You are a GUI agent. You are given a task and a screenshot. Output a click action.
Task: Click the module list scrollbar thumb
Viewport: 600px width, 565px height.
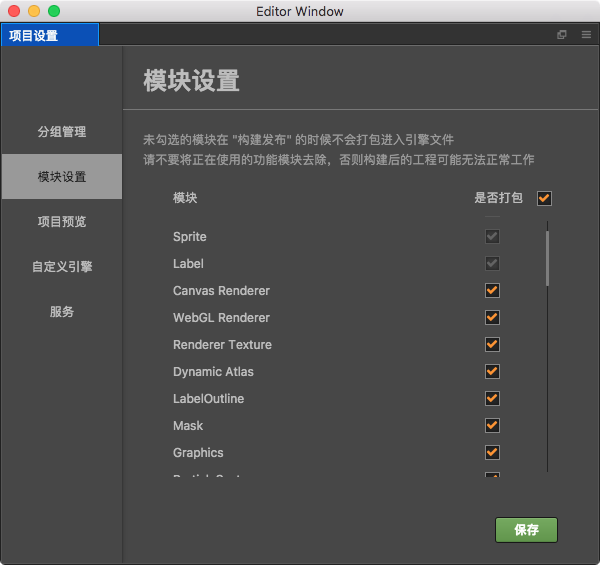[x=548, y=258]
